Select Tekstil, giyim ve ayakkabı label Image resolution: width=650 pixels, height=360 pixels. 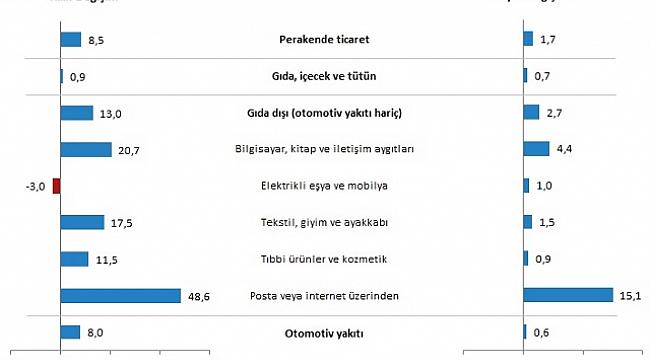point(324,222)
